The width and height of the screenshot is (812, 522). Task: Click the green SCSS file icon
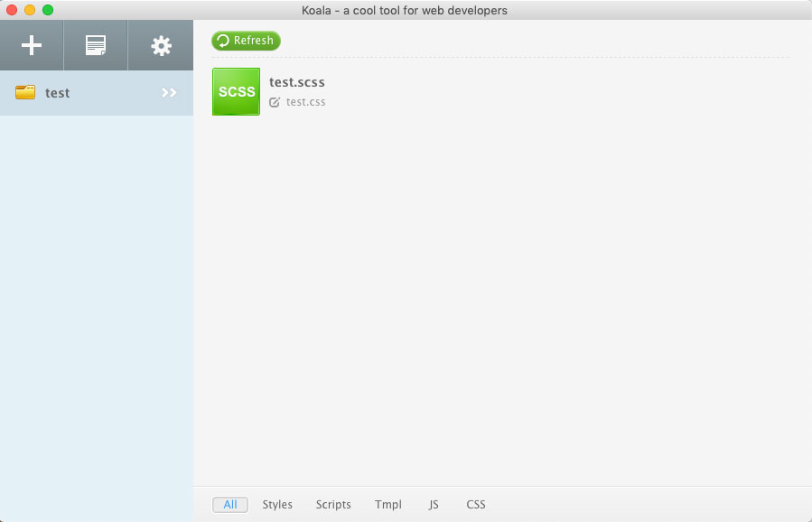pyautogui.click(x=236, y=91)
